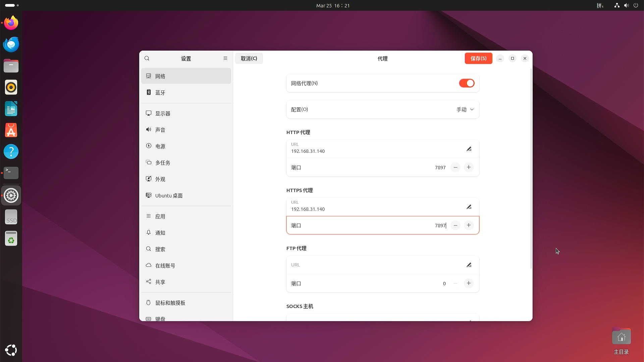Viewport: 644px width, 362px height.
Task: Open the 声音 settings panel
Action: pos(160,130)
